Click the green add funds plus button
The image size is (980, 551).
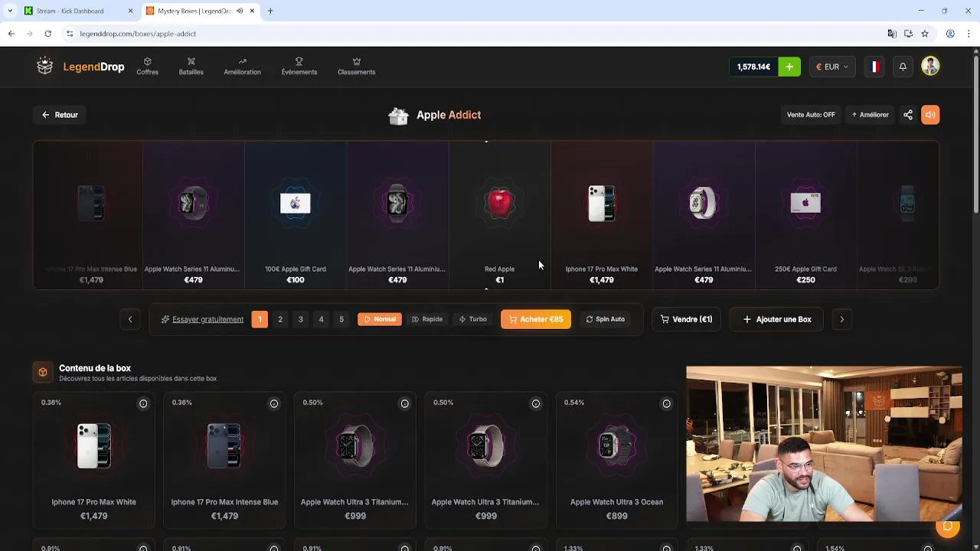click(x=789, y=67)
